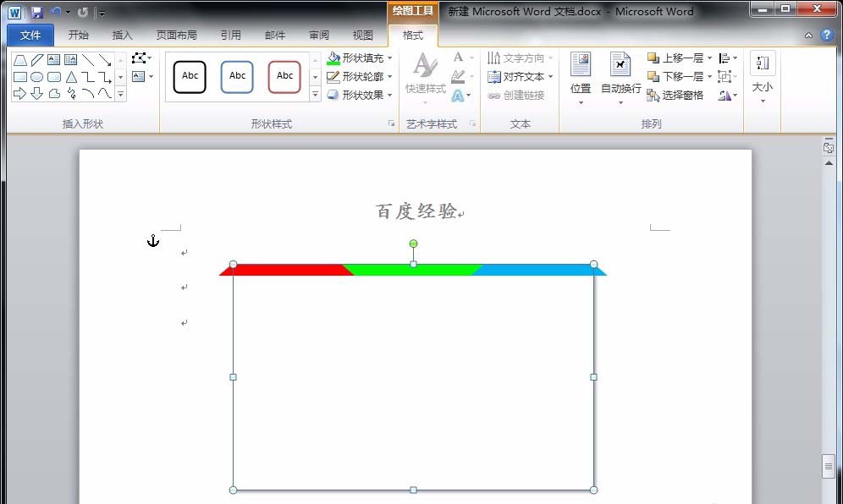
Task: Insert a horizontal text box shape
Action: click(x=54, y=60)
